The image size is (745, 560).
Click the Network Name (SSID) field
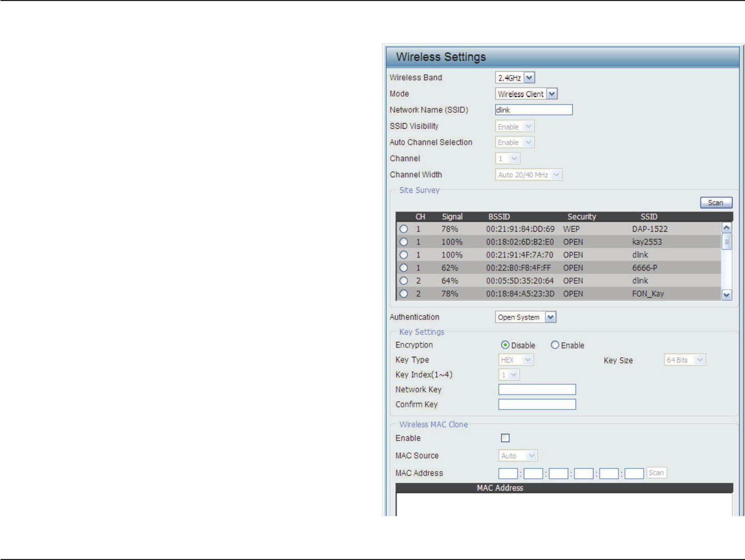(x=534, y=110)
